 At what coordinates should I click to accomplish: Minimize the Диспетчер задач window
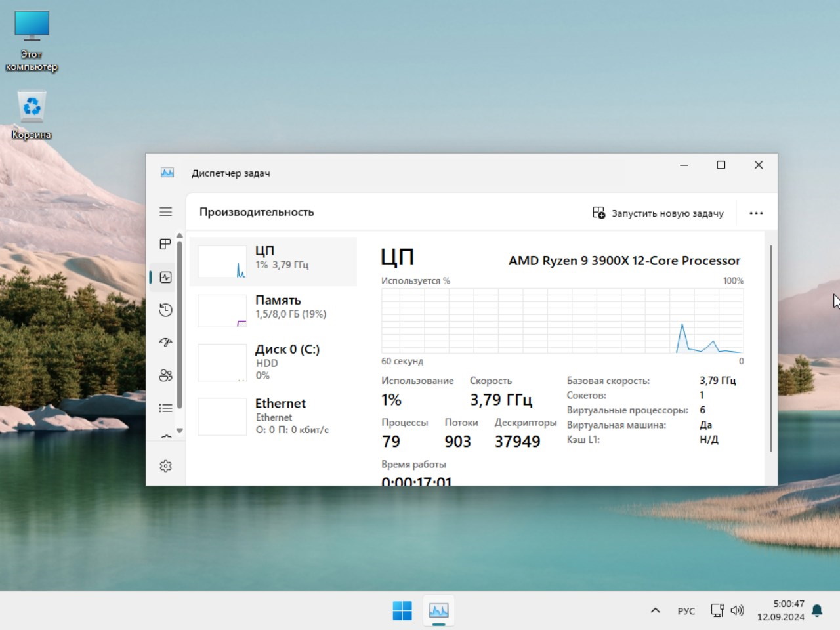point(684,165)
